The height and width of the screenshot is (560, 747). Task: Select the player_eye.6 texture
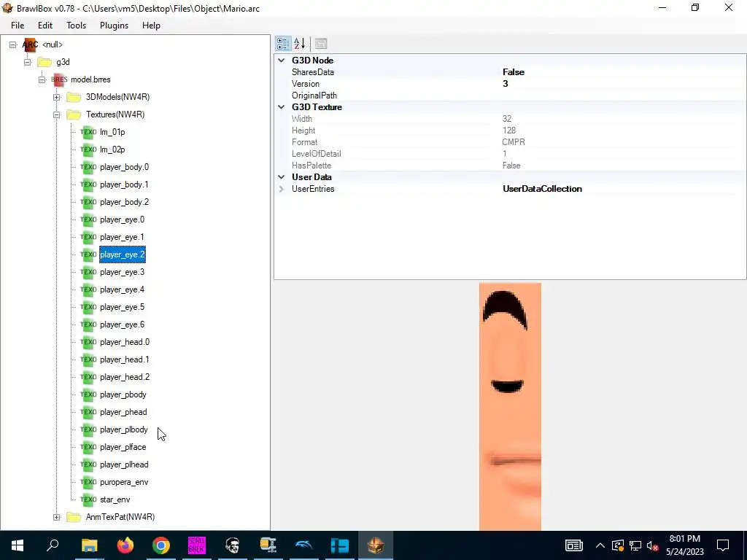tap(122, 324)
